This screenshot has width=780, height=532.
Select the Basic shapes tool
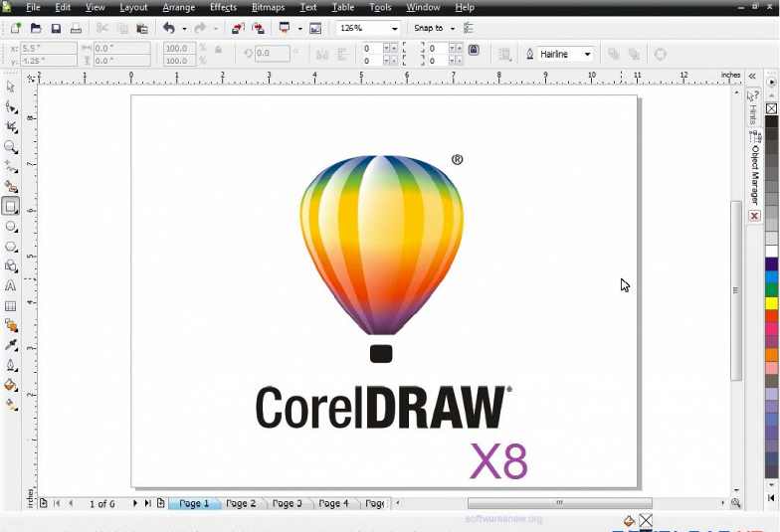pyautogui.click(x=10, y=266)
